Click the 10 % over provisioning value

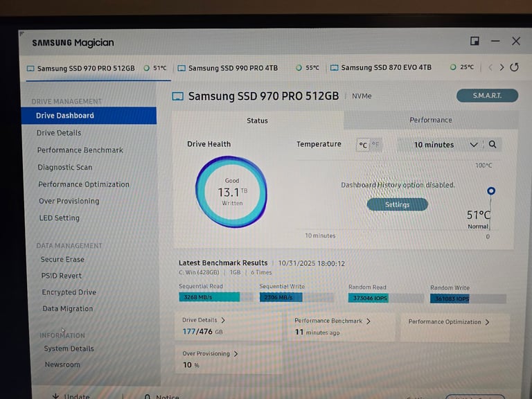pyautogui.click(x=191, y=365)
